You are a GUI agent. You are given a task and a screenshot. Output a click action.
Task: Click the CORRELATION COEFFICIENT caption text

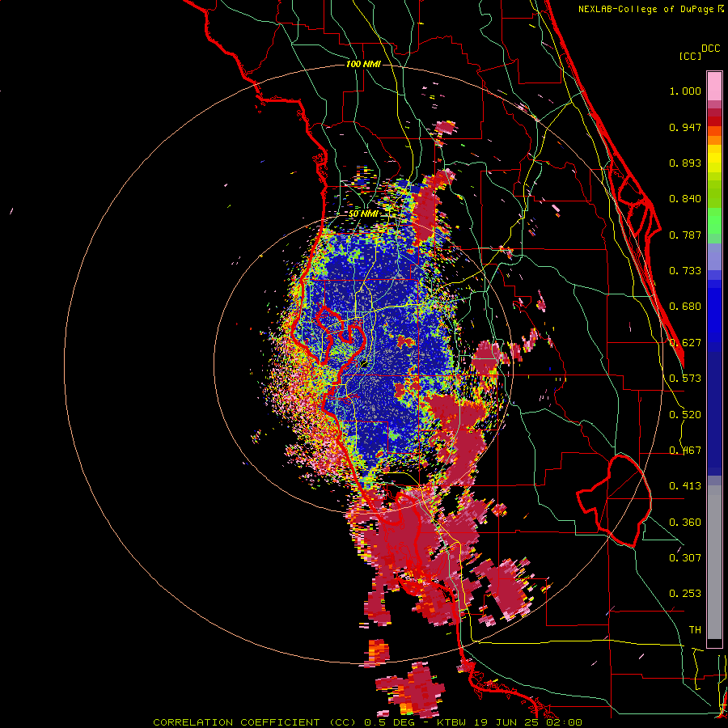point(367,722)
